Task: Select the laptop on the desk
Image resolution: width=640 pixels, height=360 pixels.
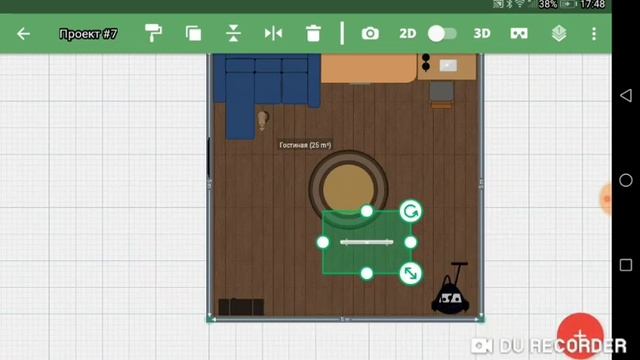Action: coord(448,65)
